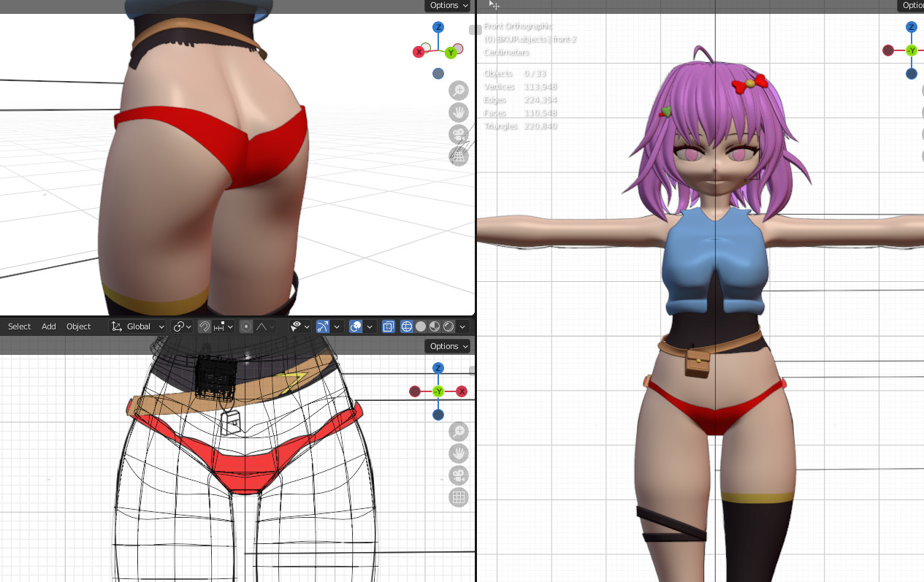Toggle camera view in upper-left viewport

tap(459, 134)
